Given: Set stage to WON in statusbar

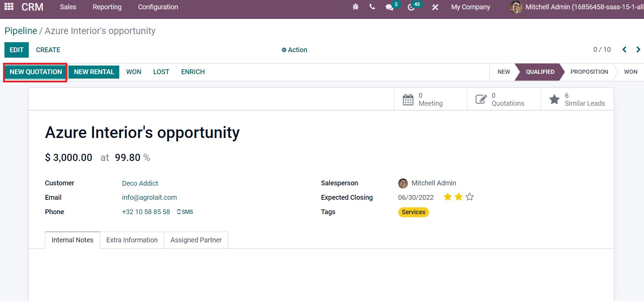Looking at the screenshot, I should [630, 72].
